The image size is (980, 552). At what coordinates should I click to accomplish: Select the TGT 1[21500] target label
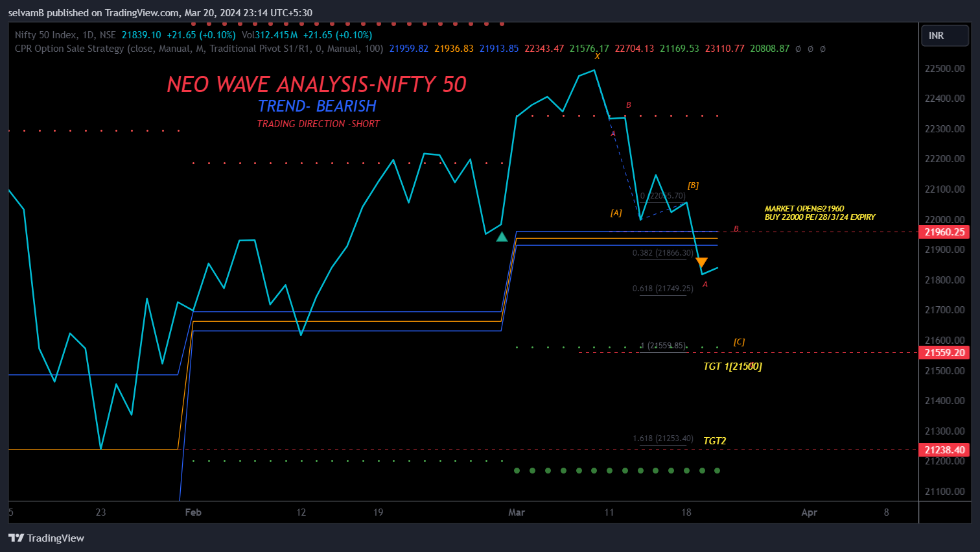732,366
